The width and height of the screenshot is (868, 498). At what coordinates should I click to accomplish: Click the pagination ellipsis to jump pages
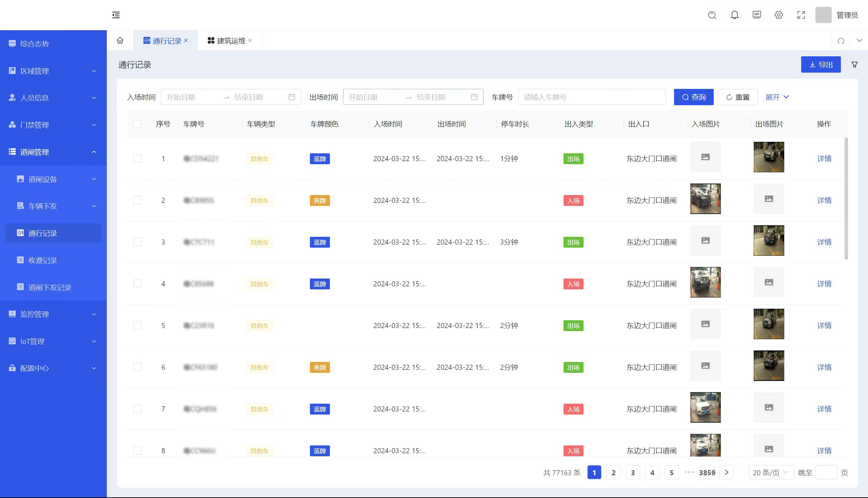[690, 472]
